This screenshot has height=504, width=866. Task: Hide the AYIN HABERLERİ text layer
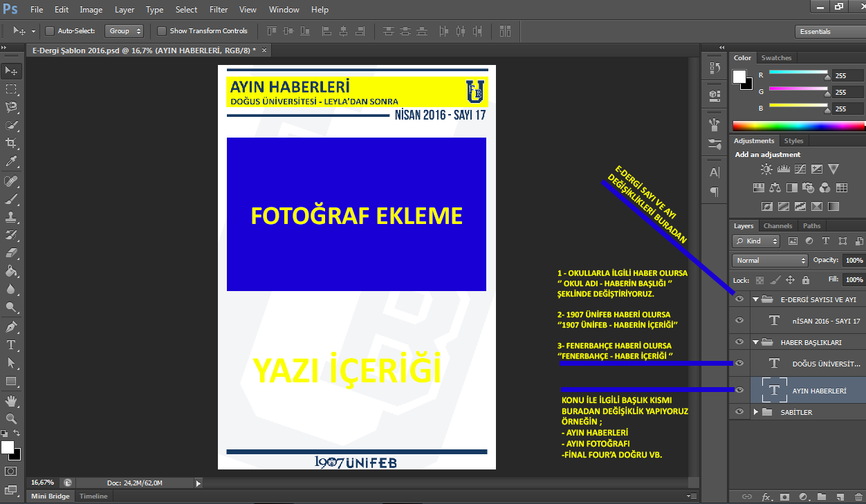(739, 391)
